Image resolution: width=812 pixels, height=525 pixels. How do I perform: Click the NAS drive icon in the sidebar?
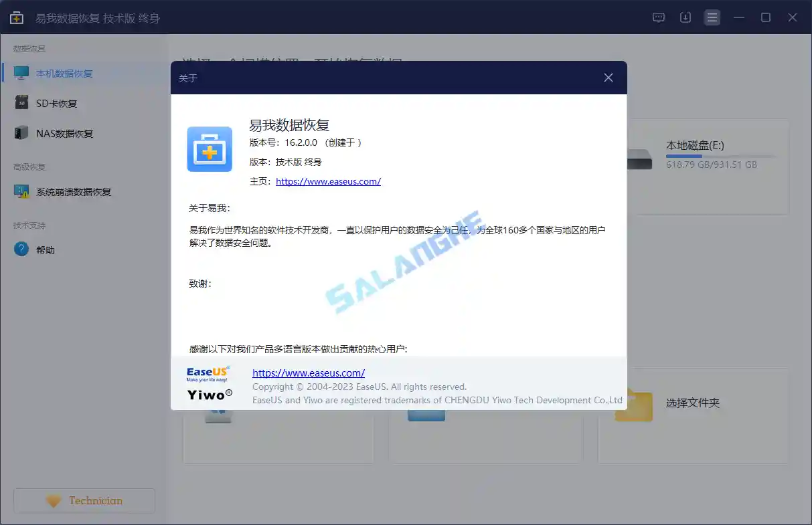coord(22,133)
